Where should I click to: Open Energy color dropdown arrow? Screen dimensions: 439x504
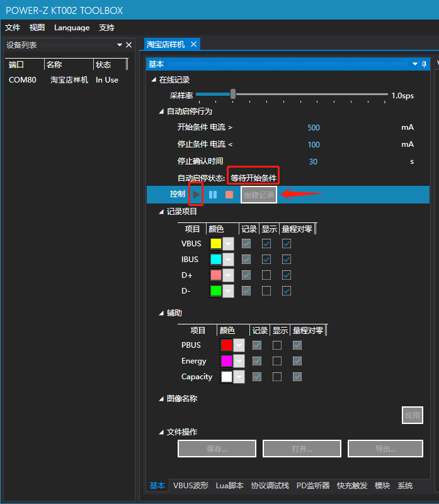239,361
